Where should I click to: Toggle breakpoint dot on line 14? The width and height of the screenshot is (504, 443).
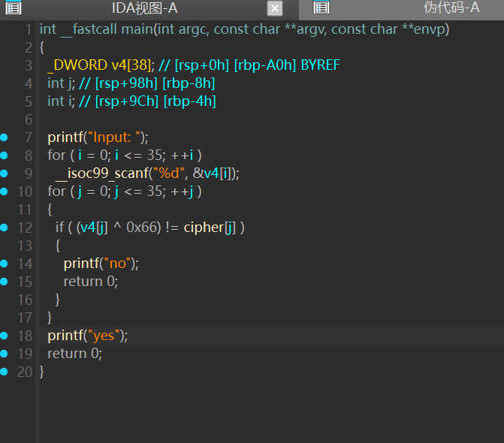(4, 264)
